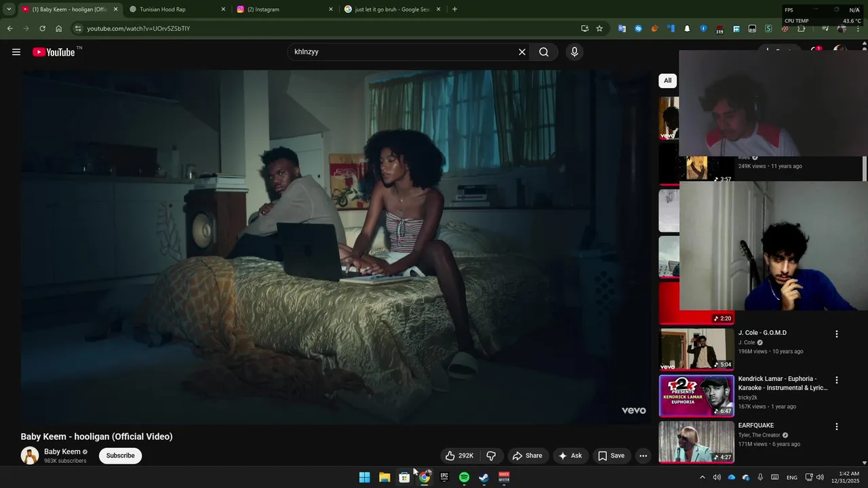The image size is (868, 488).
Task: Dislike the hooligan video
Action: (x=491, y=455)
